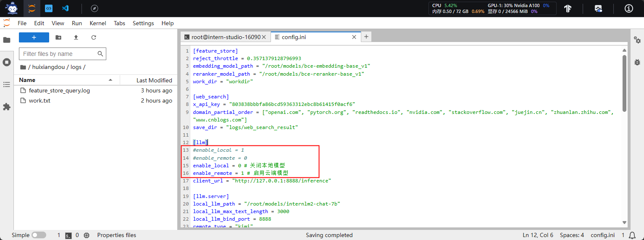The image size is (644, 240).
Task: Refresh the file browser list
Action: click(94, 37)
